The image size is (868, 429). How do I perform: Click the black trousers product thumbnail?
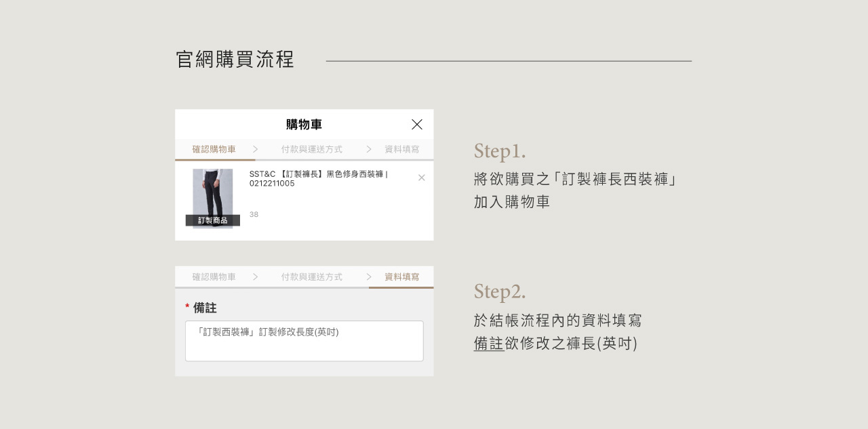(x=212, y=193)
